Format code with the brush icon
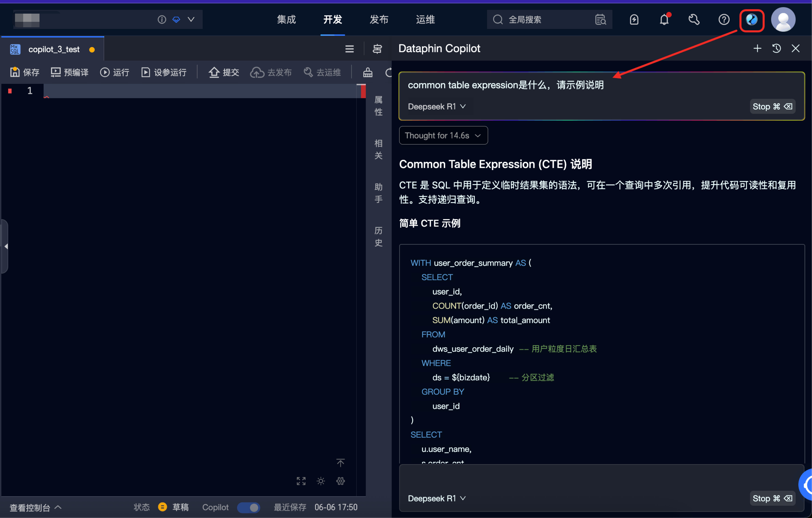 pos(368,72)
